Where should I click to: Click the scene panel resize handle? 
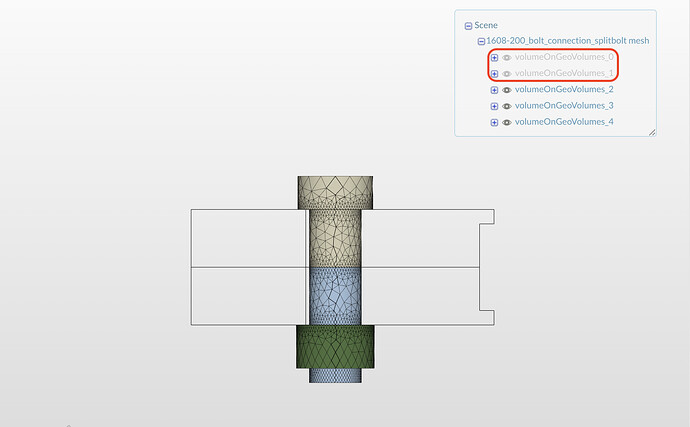[652, 132]
